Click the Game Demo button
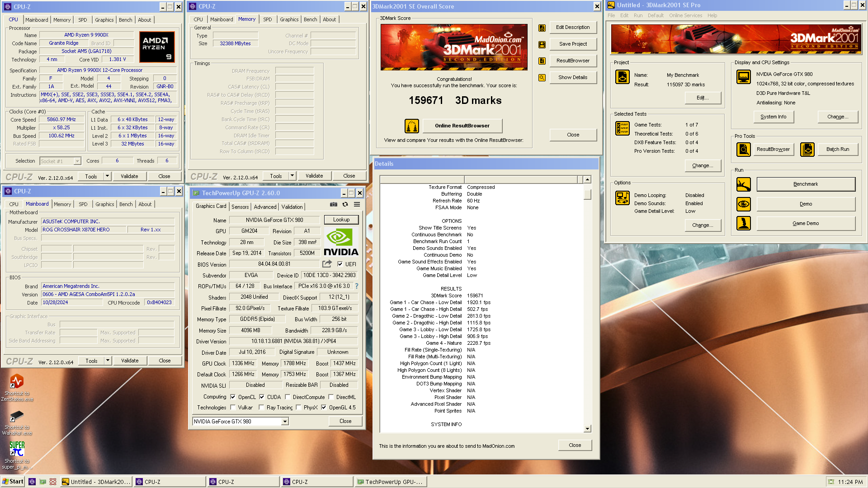 click(806, 223)
